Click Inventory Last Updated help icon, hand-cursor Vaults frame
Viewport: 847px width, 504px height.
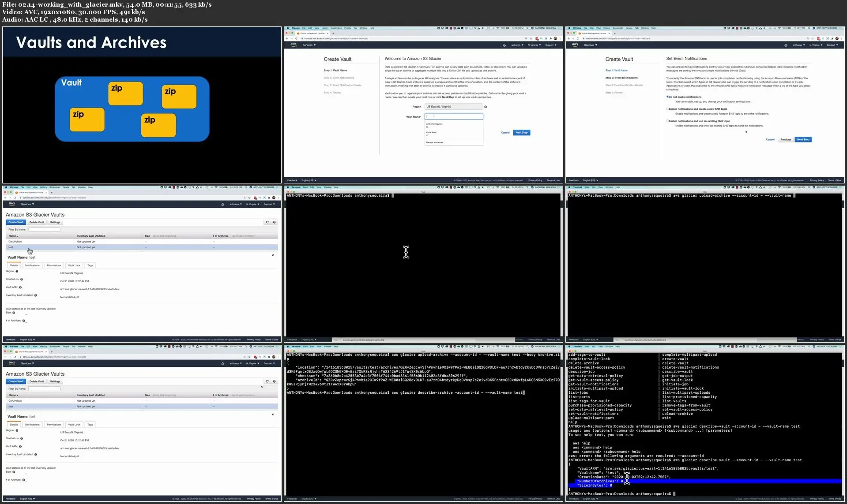[36, 295]
